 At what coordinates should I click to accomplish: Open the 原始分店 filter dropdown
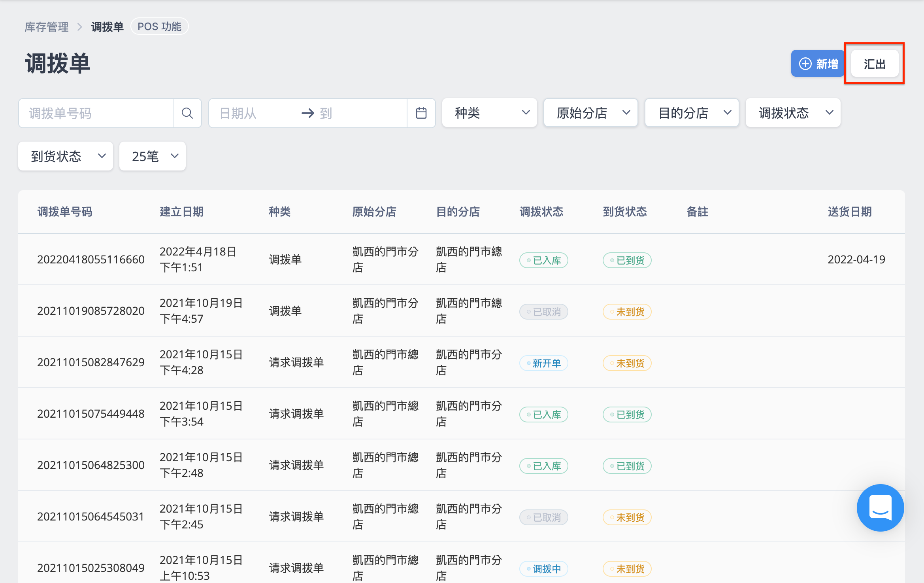click(x=591, y=113)
